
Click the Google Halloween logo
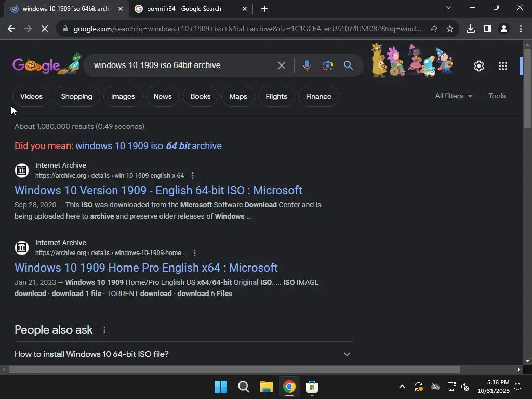tap(47, 64)
